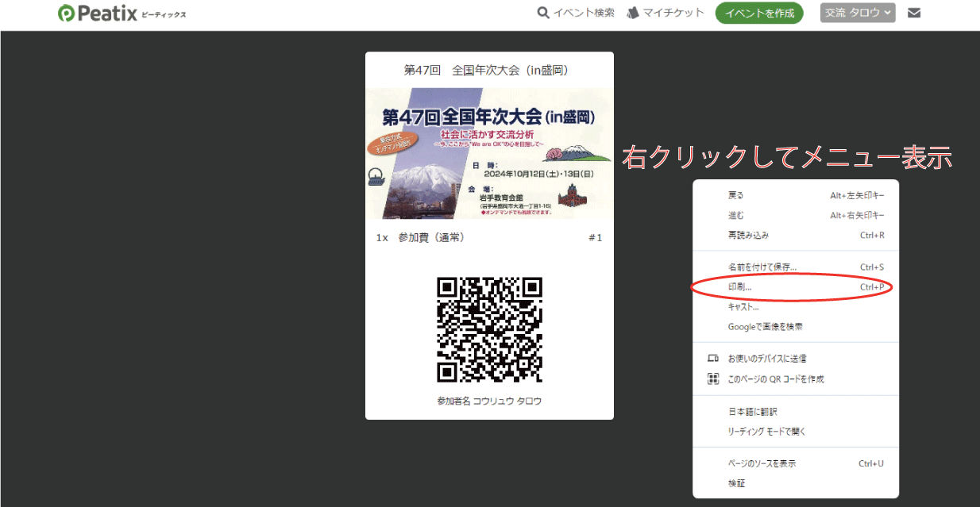The image size is (980, 507).
Task: Choose ページのソースを表示 from the menu
Action: (796, 463)
